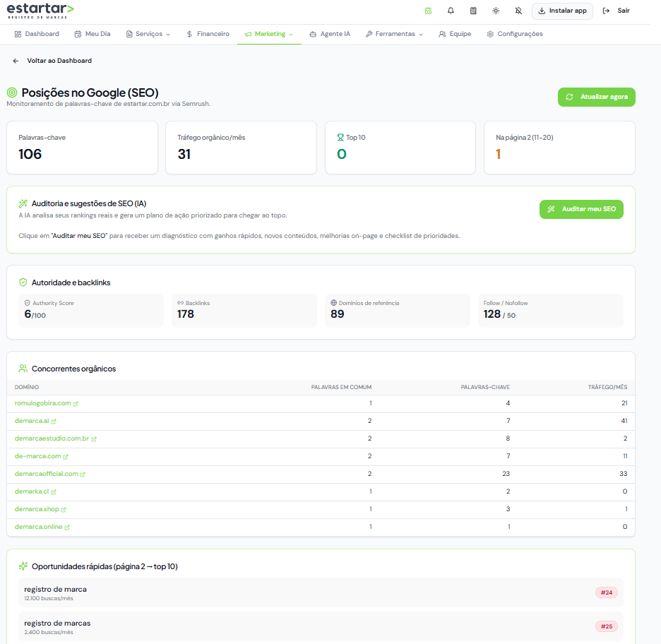
Task: Expand the Ferramentas menu
Action: click(x=394, y=34)
